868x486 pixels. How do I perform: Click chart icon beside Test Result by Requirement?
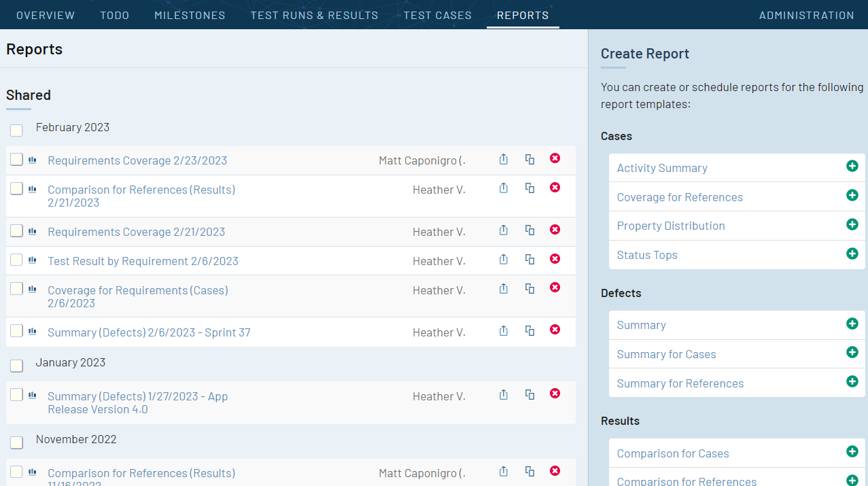[33, 260]
